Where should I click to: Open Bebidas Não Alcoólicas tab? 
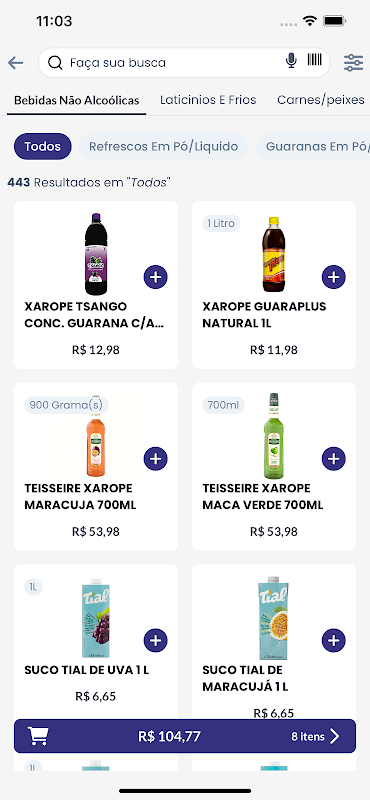(x=77, y=100)
